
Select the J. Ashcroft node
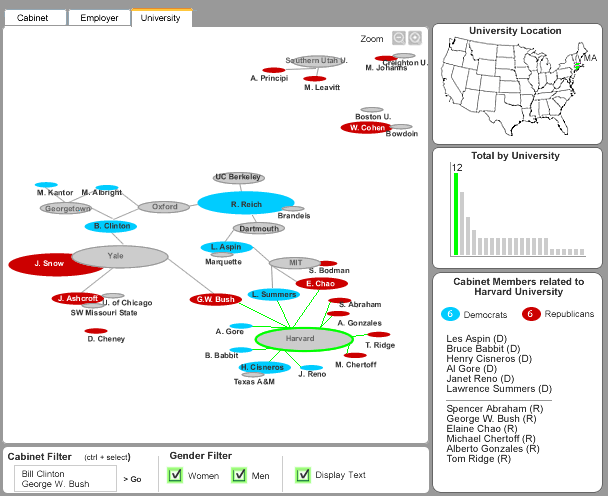[x=78, y=298]
